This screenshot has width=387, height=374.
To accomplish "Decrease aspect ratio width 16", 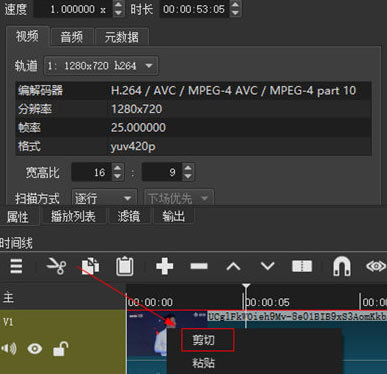I will tap(118, 176).
